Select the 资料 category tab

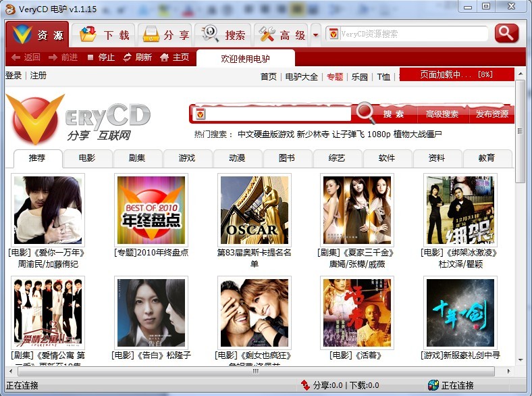(x=437, y=158)
